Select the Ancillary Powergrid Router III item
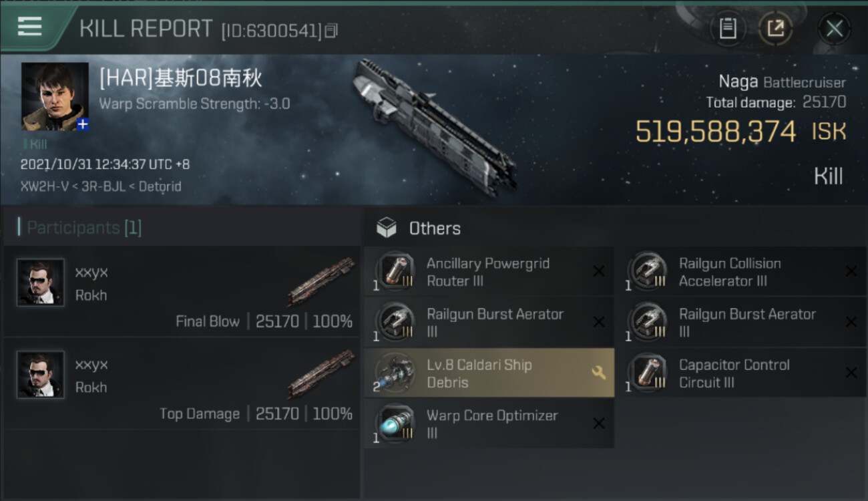868x501 pixels. [489, 272]
